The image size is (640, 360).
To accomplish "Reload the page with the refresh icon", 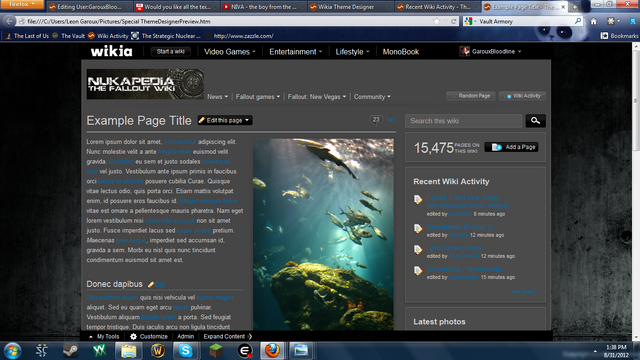I will tap(453, 21).
